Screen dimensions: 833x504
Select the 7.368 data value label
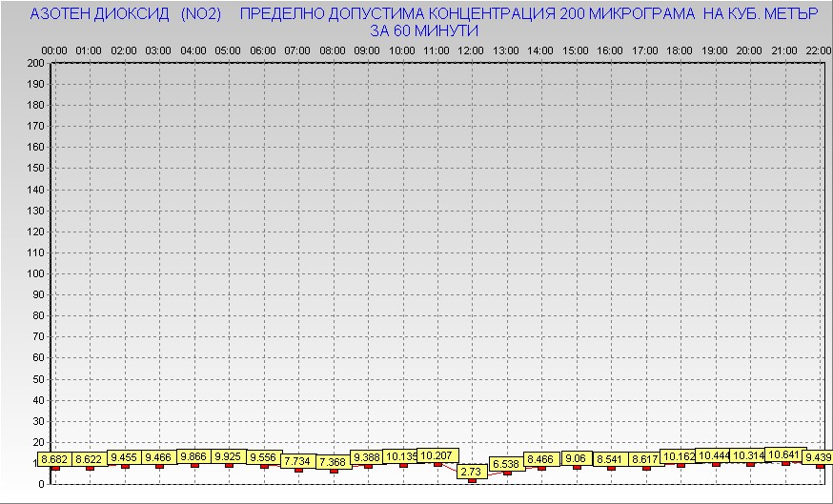coord(333,462)
